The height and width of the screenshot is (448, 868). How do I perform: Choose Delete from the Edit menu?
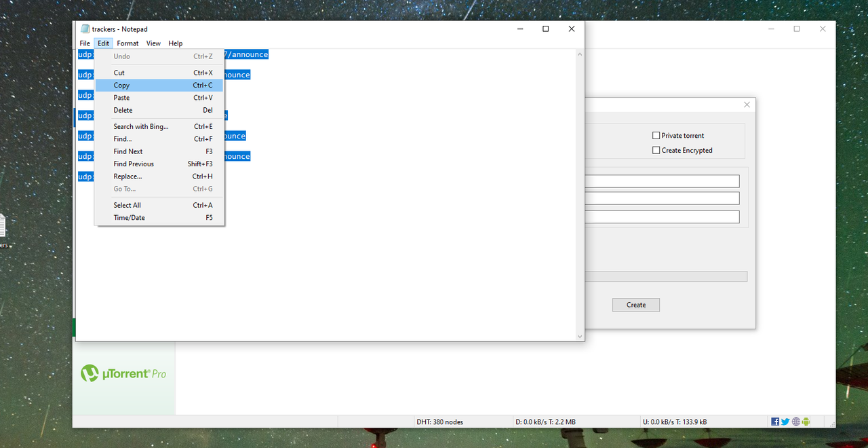pos(159,110)
